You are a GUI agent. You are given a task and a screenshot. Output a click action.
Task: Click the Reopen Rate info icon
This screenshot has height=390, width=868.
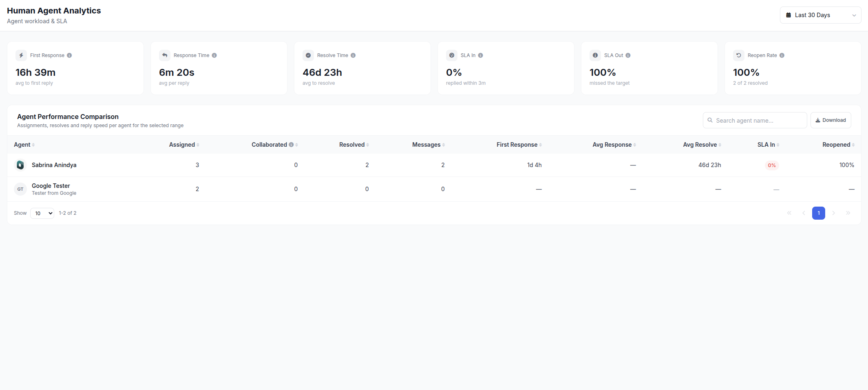pos(782,55)
